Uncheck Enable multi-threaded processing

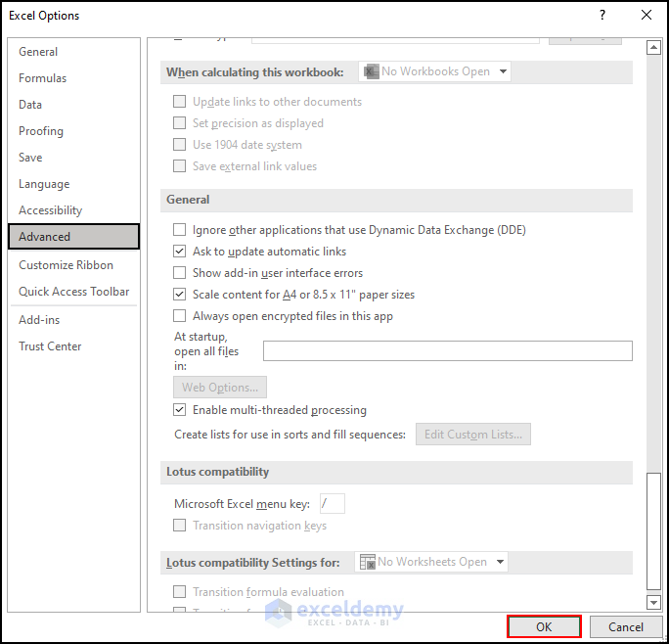coord(180,410)
